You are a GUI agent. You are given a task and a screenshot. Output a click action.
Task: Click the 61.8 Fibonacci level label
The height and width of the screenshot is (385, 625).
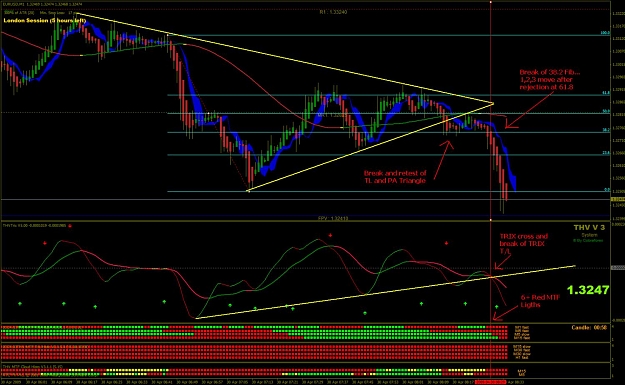(x=605, y=93)
